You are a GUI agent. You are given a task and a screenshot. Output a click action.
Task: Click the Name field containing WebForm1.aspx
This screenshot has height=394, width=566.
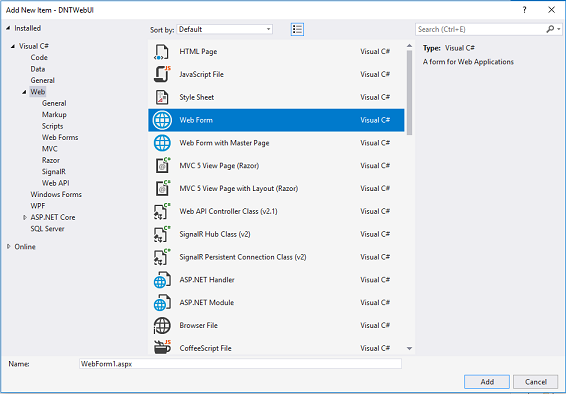pos(240,364)
